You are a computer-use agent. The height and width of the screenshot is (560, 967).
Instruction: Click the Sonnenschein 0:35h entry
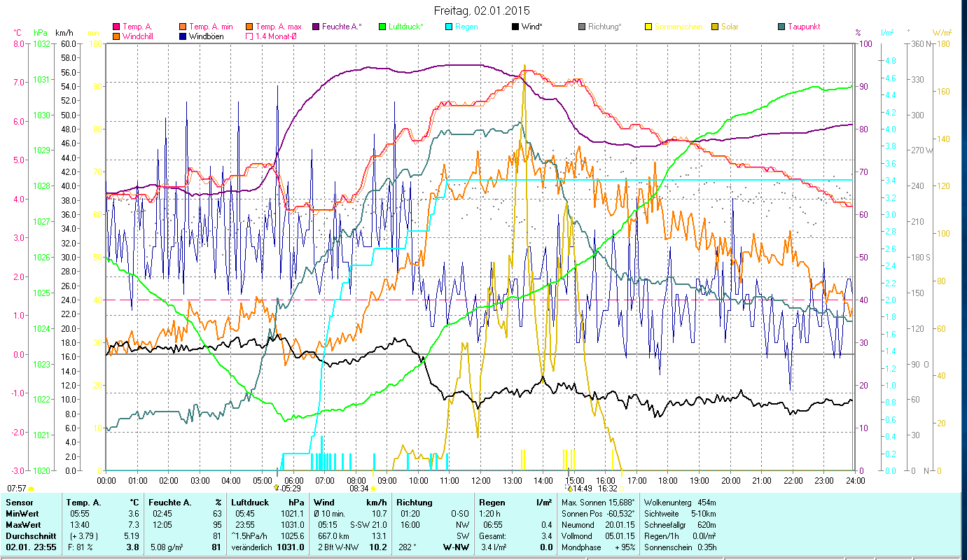tap(679, 548)
